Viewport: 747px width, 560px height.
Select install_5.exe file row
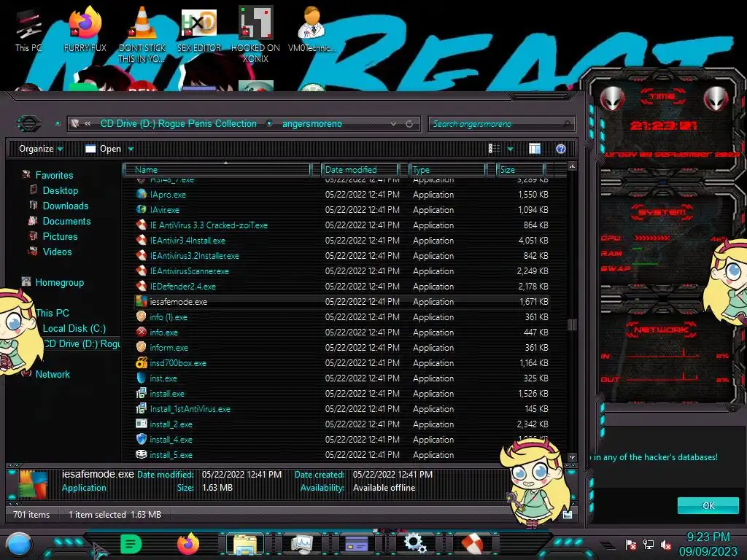[342, 455]
